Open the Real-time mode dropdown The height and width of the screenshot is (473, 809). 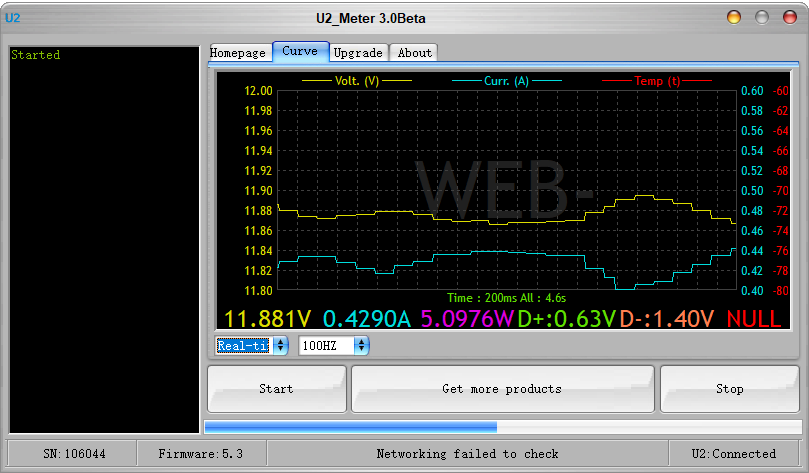tap(251, 345)
